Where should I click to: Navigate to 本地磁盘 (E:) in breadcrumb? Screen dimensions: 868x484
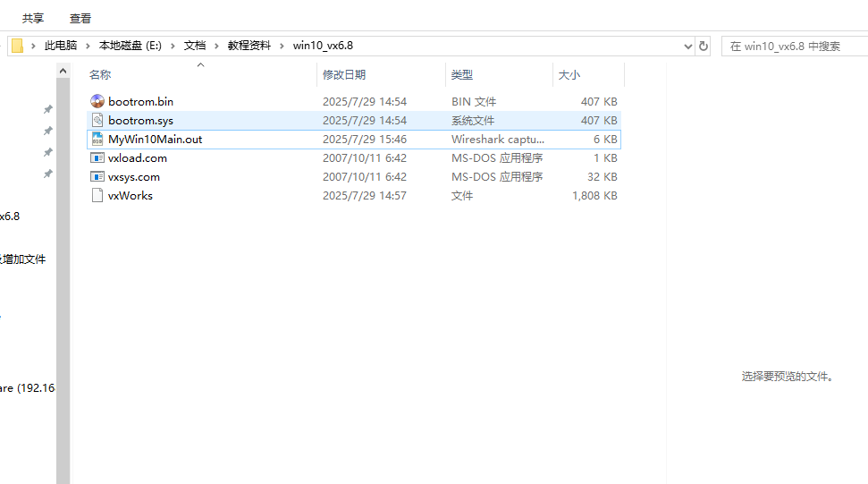(131, 46)
